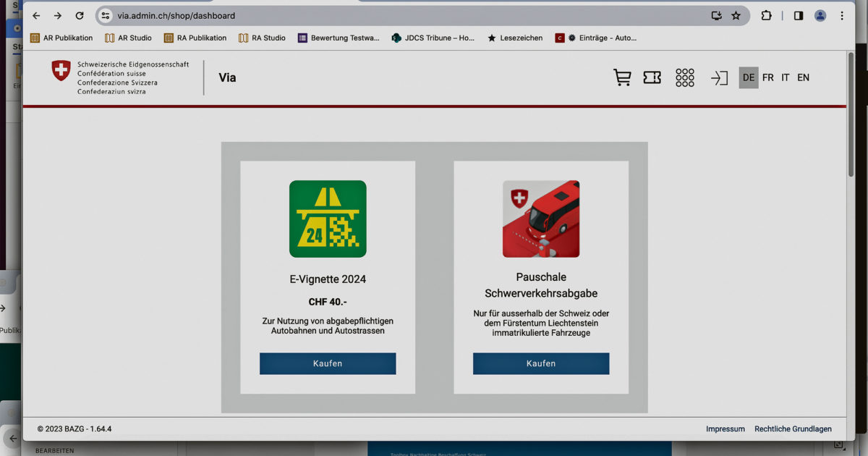The image size is (868, 456).
Task: Reload the page
Action: pyautogui.click(x=80, y=15)
